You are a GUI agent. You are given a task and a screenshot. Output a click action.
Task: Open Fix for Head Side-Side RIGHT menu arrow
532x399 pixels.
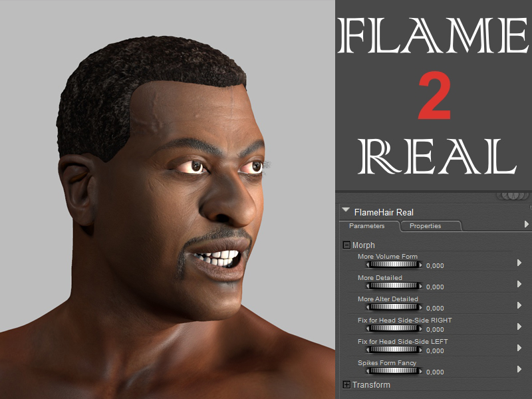[x=519, y=327]
